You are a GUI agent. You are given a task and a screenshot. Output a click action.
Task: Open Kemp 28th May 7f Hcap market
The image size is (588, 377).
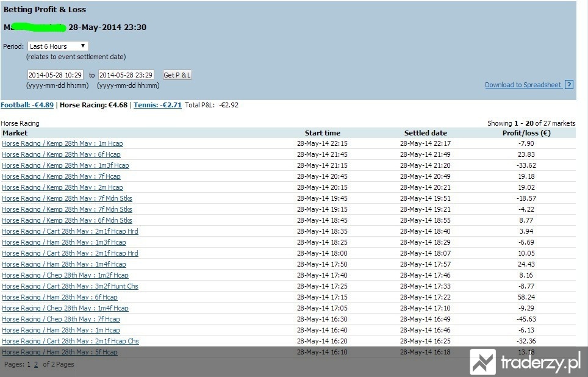[x=61, y=176]
